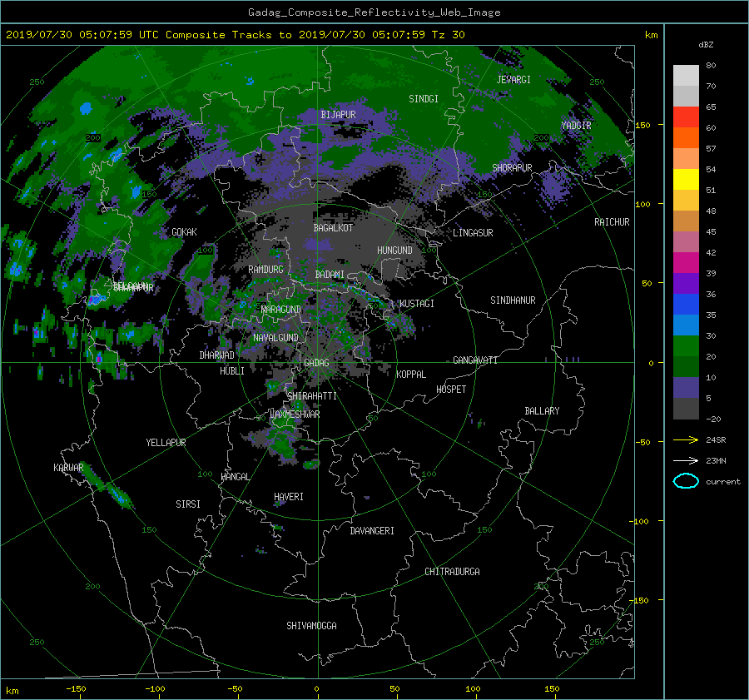Click the DAVANGERI town label
The width and height of the screenshot is (749, 700).
372,531
